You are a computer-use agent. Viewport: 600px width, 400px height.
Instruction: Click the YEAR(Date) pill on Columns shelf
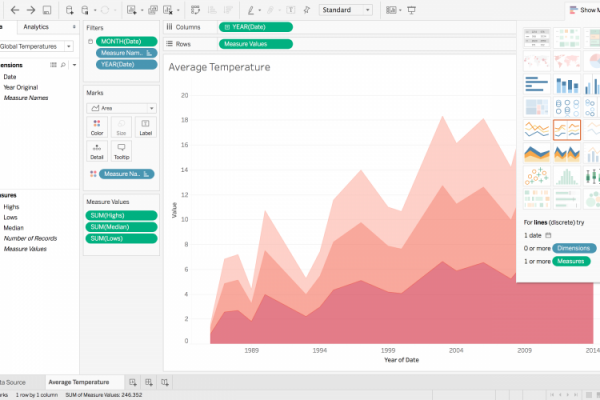256,27
